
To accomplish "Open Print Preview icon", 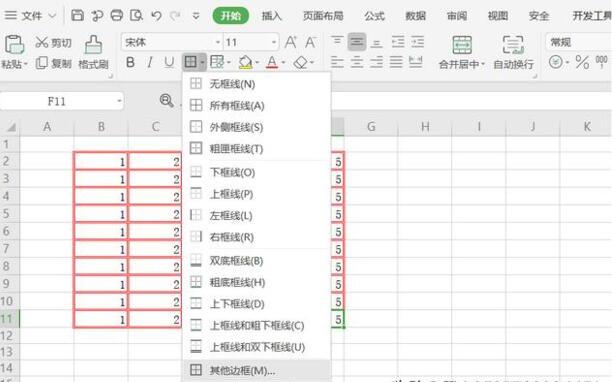I will point(136,16).
